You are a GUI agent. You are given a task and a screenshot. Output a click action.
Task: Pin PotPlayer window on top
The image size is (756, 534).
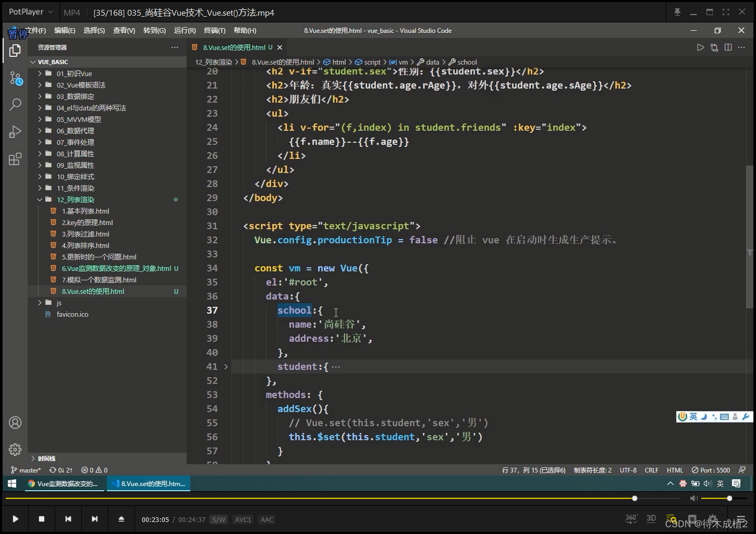pyautogui.click(x=677, y=12)
